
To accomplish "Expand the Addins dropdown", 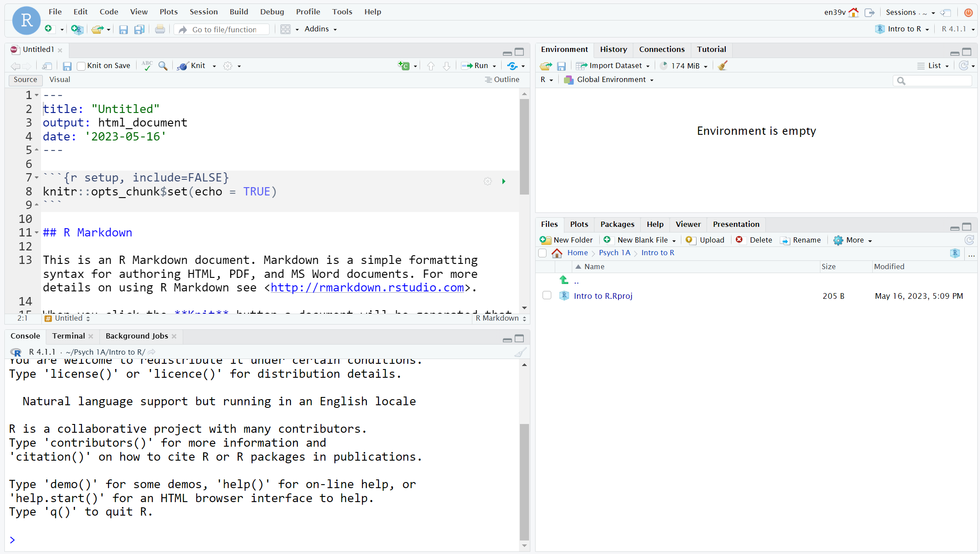I will click(321, 29).
